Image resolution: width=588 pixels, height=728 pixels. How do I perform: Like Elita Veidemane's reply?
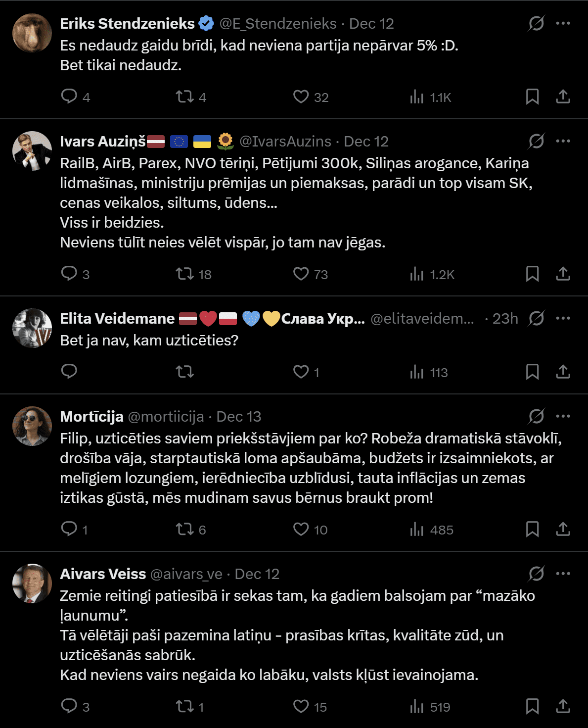301,372
